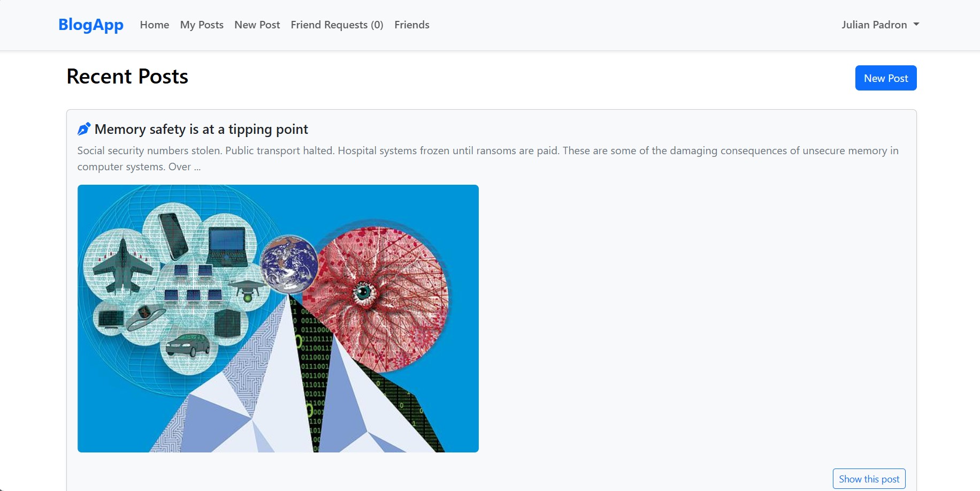Go to the Home nav item
The width and height of the screenshot is (980, 491).
(x=155, y=25)
